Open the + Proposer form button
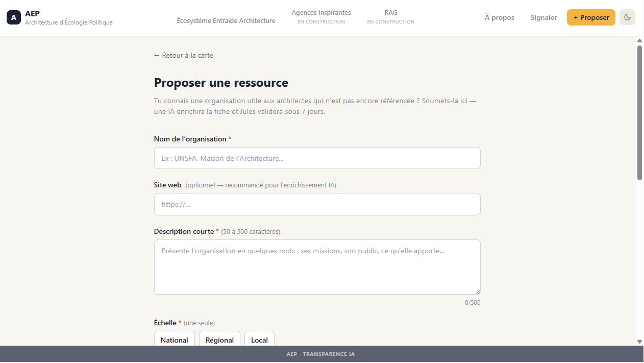Viewport: 644px width, 363px height. (x=591, y=17)
